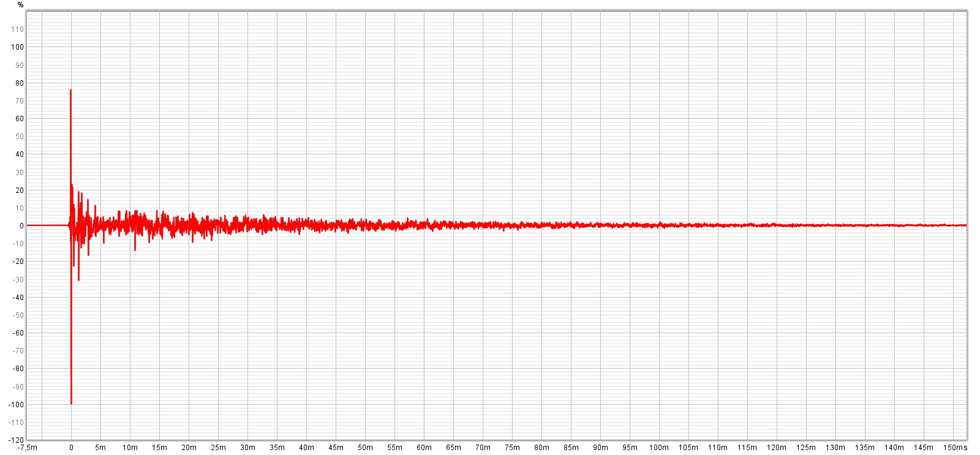980x455 pixels.
Task: Click the 150ms label at the time axis end
Action: [955, 448]
